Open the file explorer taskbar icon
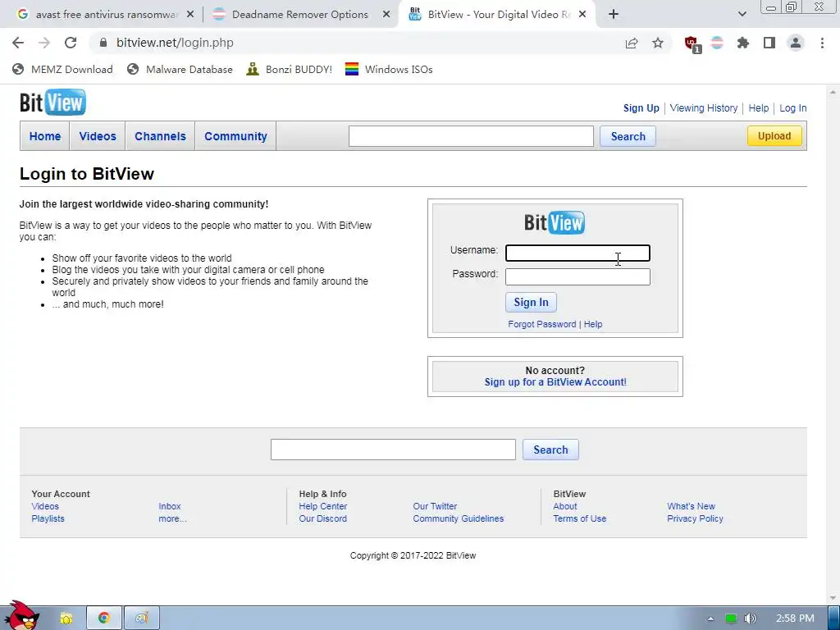The image size is (840, 630). (66, 619)
